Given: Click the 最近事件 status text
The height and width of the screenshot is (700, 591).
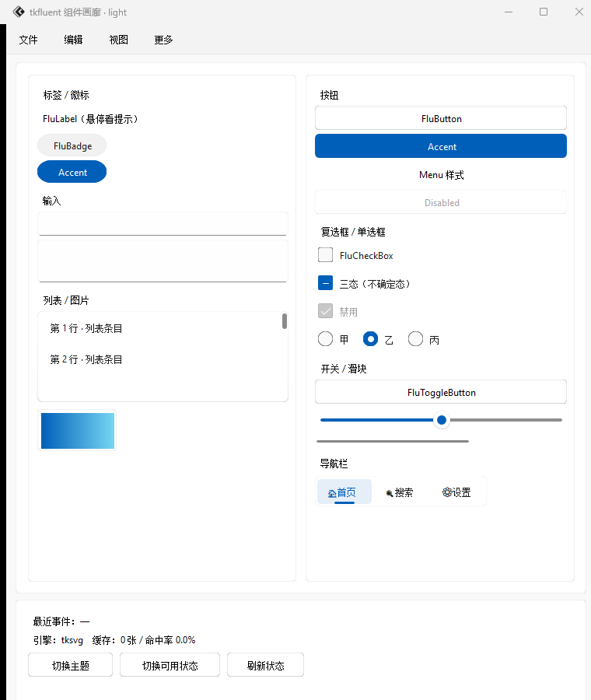Looking at the screenshot, I should [x=61, y=621].
